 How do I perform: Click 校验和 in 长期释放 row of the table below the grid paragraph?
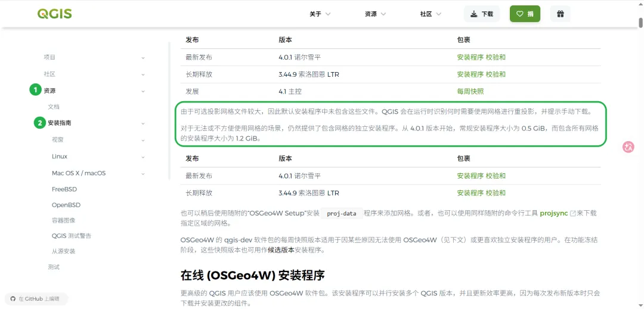[496, 193]
